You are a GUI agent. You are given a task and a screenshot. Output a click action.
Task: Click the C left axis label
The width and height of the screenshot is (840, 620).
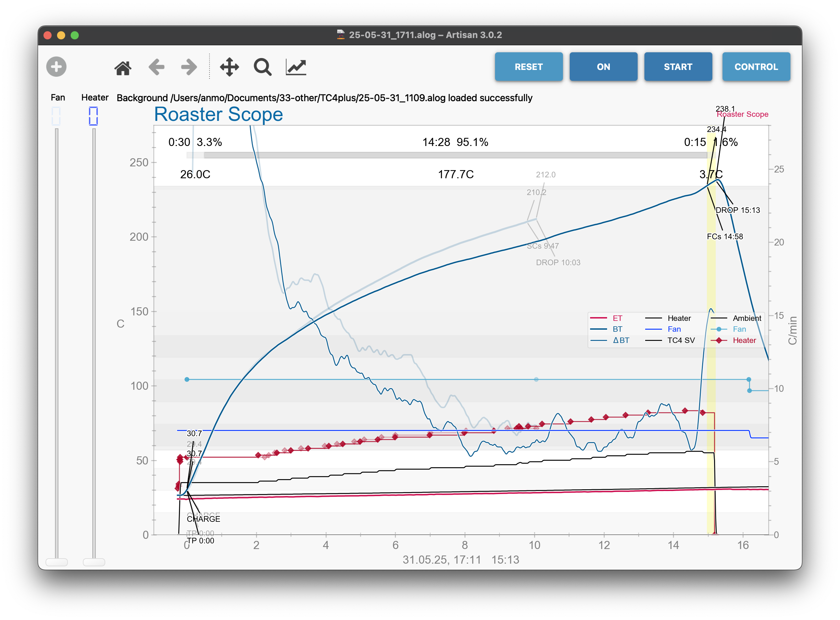click(x=120, y=324)
